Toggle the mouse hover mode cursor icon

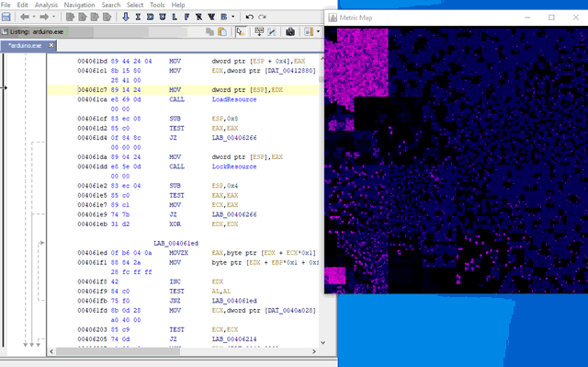click(x=241, y=32)
